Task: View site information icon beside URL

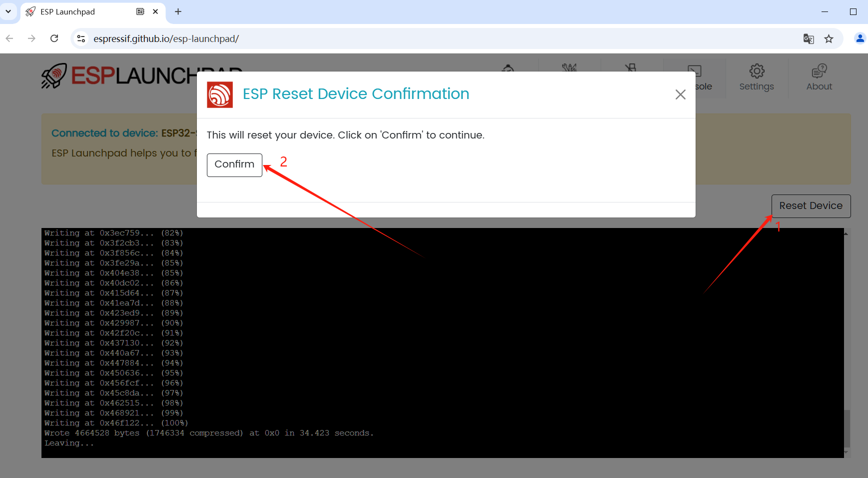Action: [81, 38]
